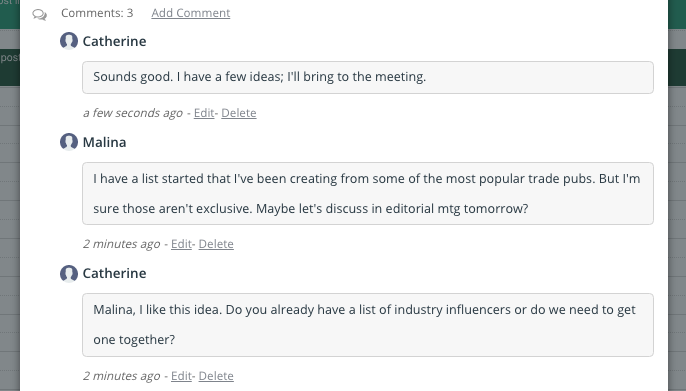Click the 'Comments: 3' label
The width and height of the screenshot is (686, 391).
[x=97, y=13]
